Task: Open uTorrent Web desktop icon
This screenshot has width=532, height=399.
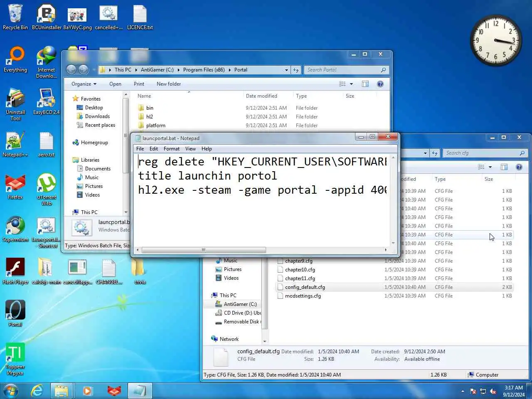Action: click(47, 190)
